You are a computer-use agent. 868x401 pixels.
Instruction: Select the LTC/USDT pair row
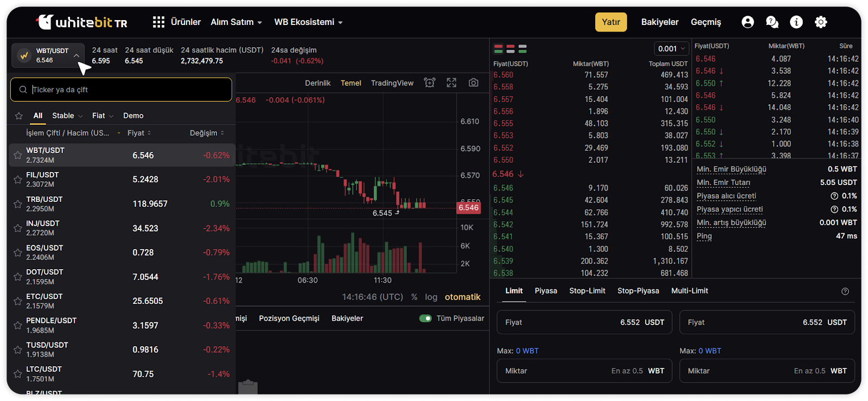click(123, 374)
